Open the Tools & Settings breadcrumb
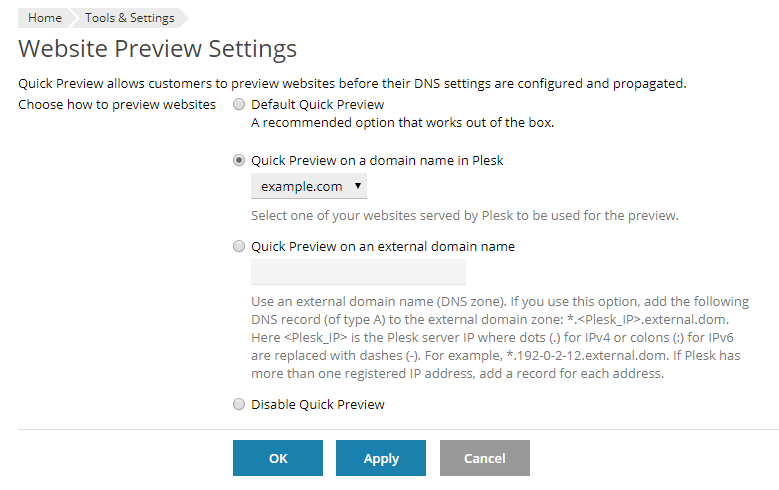This screenshot has width=779, height=490. click(129, 18)
